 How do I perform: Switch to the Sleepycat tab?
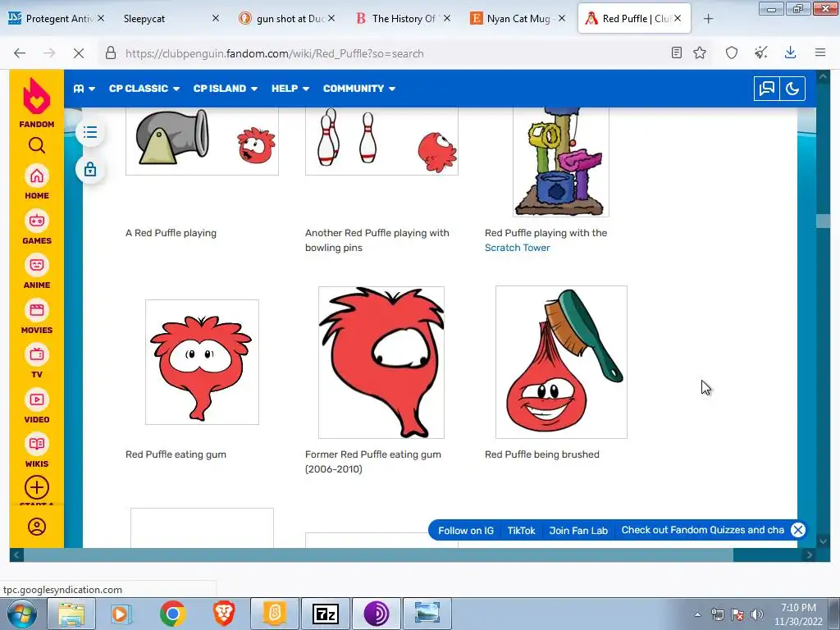[x=166, y=19]
